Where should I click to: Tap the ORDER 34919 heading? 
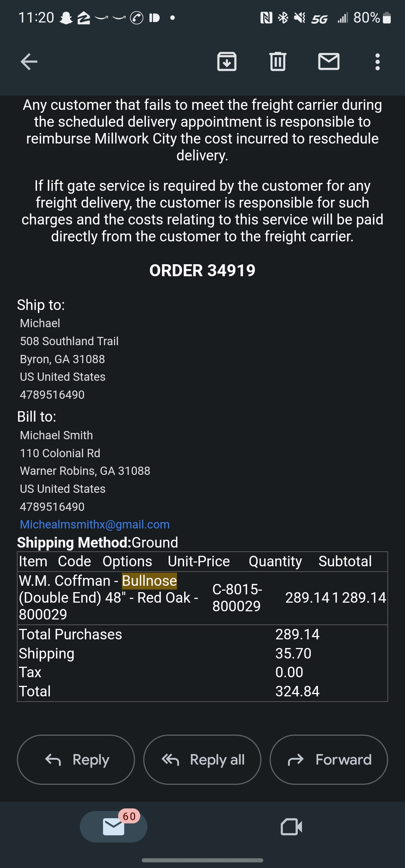pyautogui.click(x=202, y=270)
